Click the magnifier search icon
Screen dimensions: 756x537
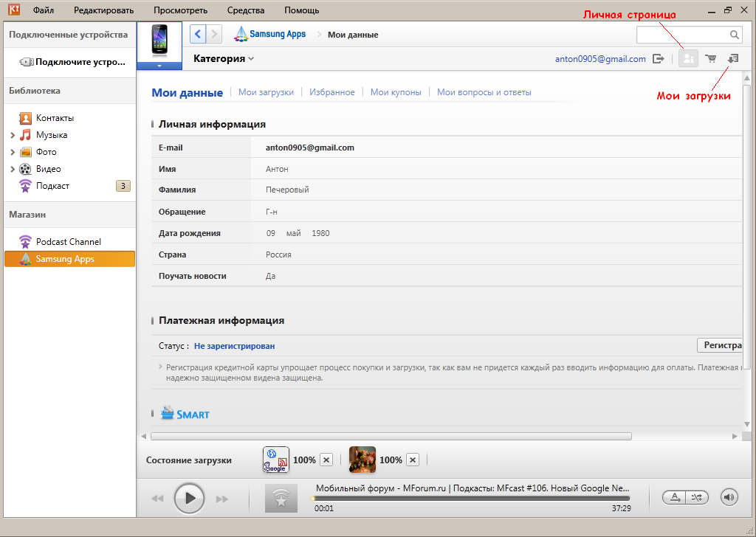click(734, 35)
